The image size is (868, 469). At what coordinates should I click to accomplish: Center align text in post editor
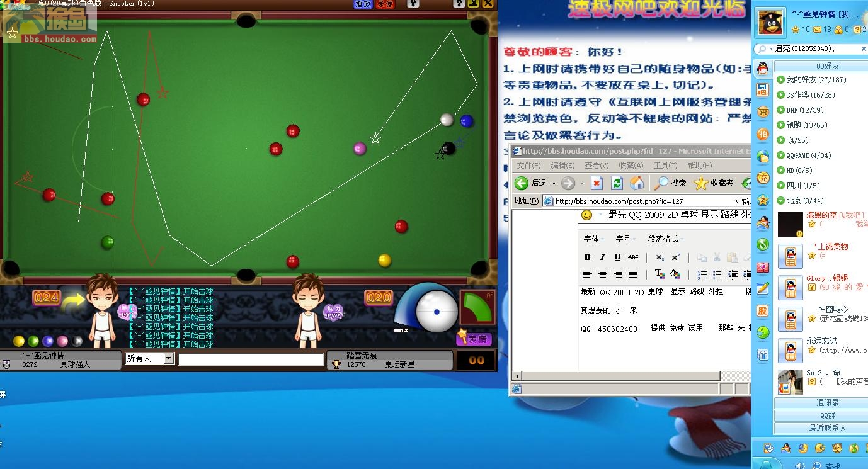point(602,274)
